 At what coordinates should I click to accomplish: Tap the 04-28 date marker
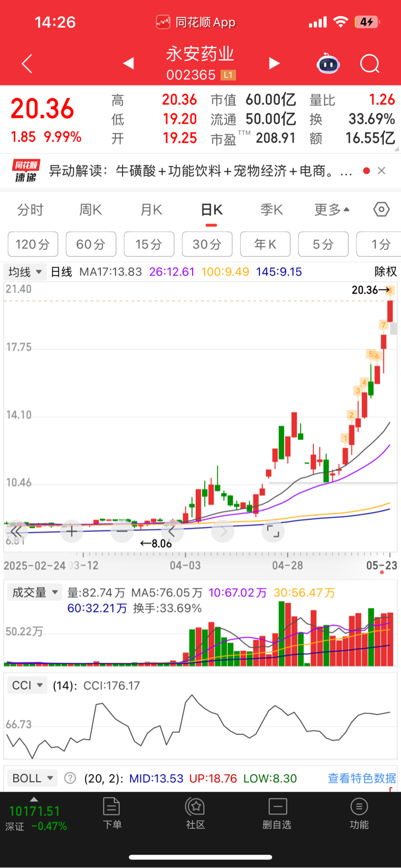287,565
